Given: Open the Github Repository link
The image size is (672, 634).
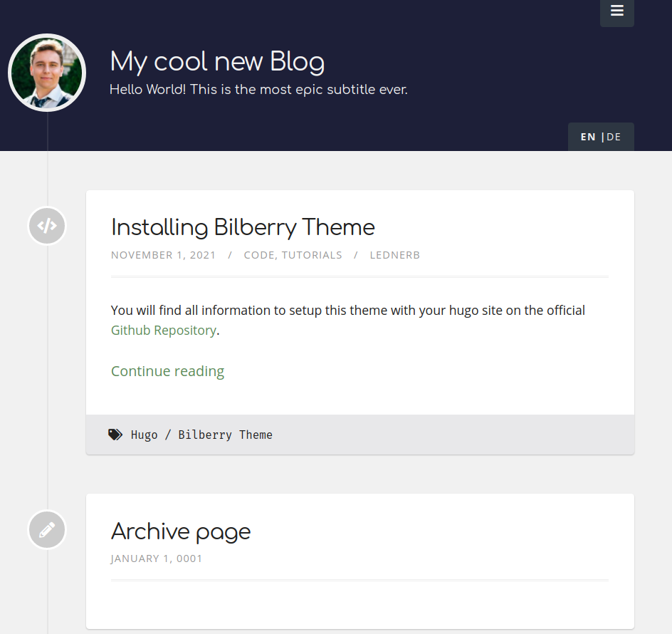Looking at the screenshot, I should 163,330.
